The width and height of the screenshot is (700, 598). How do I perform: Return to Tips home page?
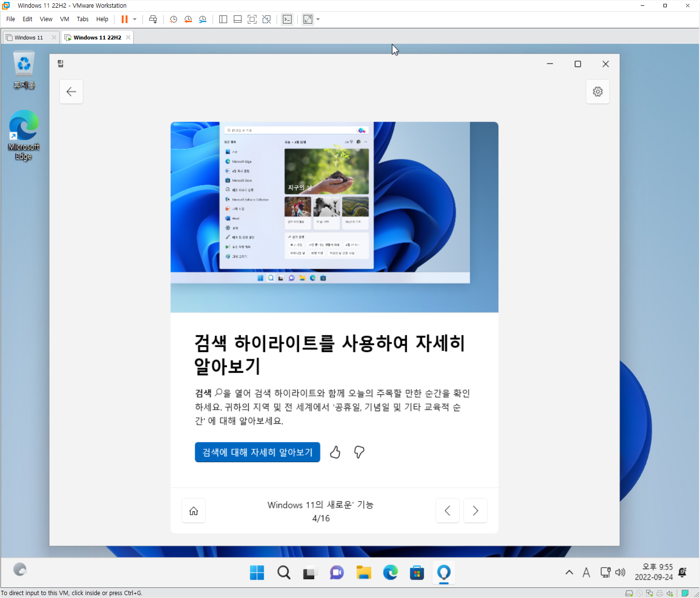[193, 511]
